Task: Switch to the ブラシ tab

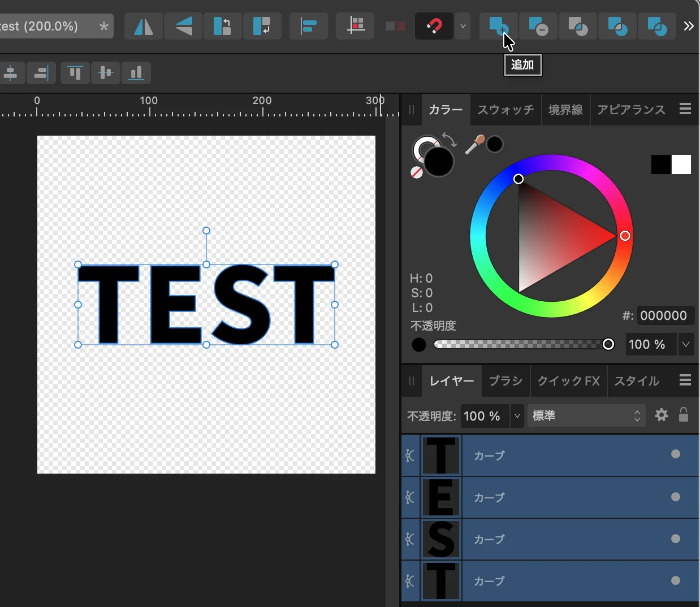Action: pos(505,381)
